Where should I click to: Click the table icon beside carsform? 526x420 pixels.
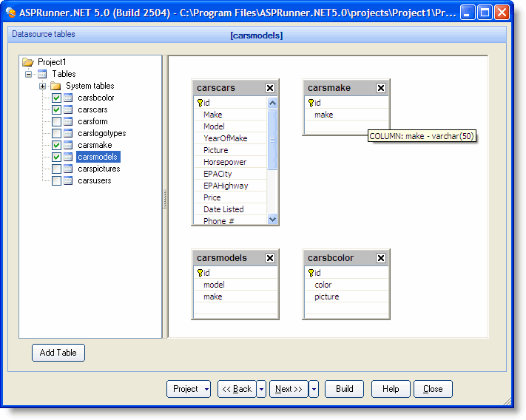(x=68, y=121)
